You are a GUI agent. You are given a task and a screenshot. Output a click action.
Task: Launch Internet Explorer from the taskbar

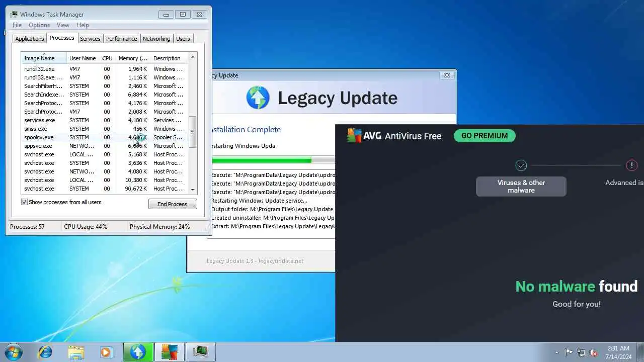pos(45,352)
